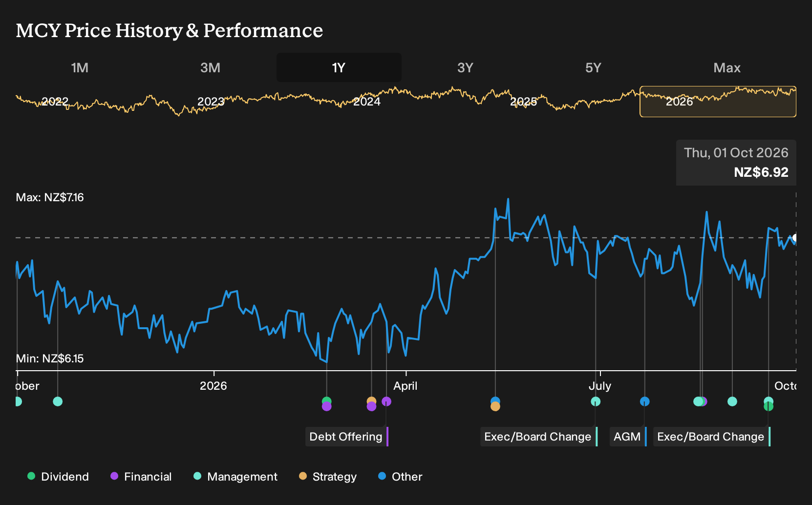Select the 1Y time range tab

point(339,67)
